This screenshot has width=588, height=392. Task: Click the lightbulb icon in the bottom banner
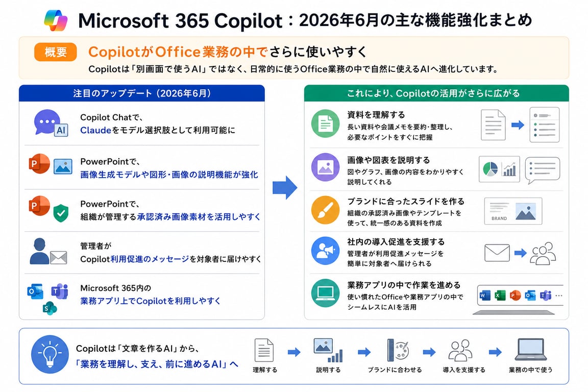[x=50, y=354]
